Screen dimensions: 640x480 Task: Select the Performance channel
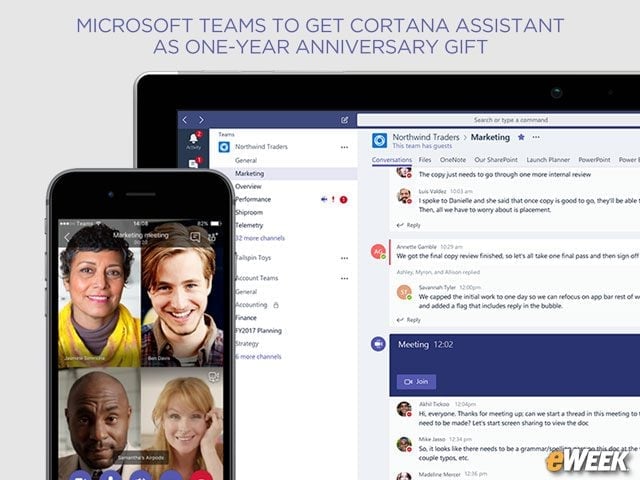click(253, 200)
